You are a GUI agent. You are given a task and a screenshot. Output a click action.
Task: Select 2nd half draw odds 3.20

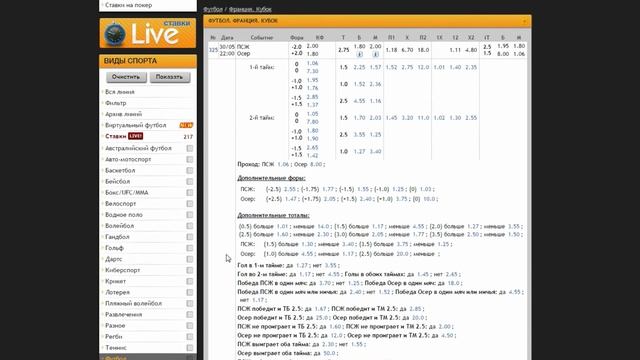click(x=407, y=118)
